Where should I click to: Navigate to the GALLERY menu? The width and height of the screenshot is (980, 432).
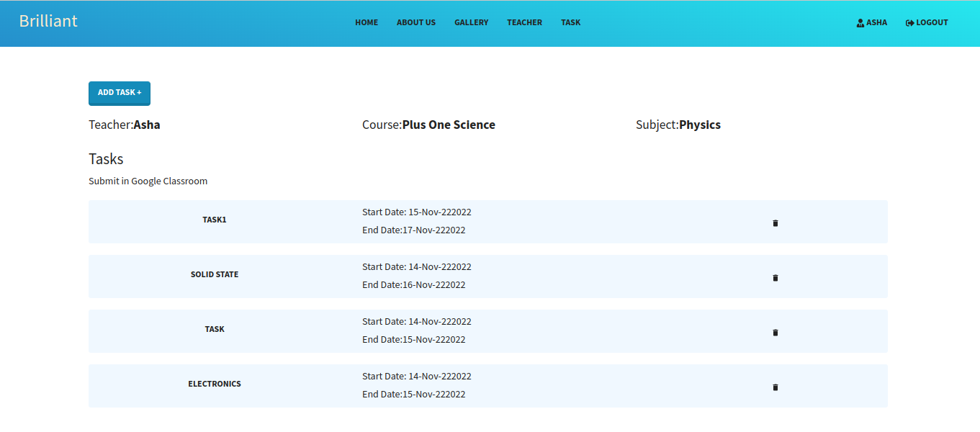tap(472, 23)
